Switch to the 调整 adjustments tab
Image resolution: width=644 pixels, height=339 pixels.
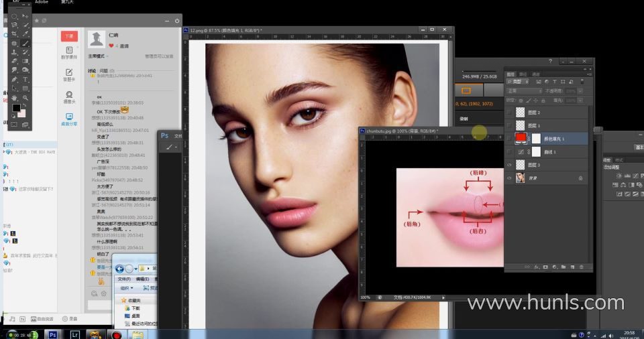point(606,160)
